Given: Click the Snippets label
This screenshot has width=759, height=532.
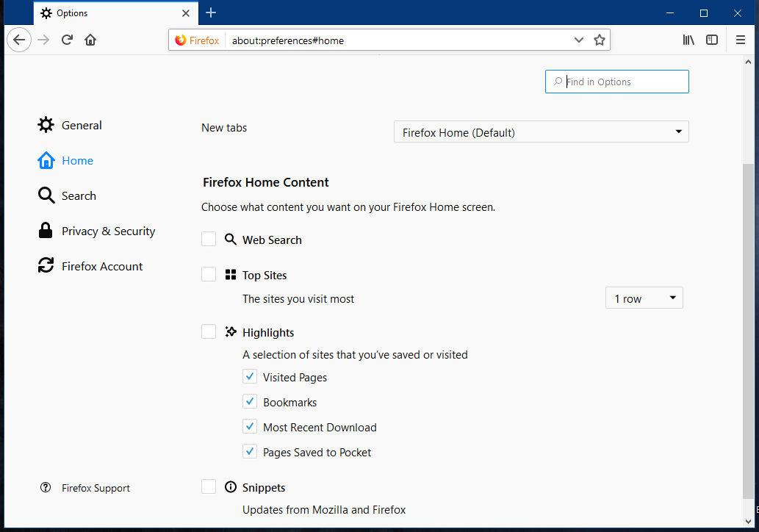Looking at the screenshot, I should click(x=264, y=487).
